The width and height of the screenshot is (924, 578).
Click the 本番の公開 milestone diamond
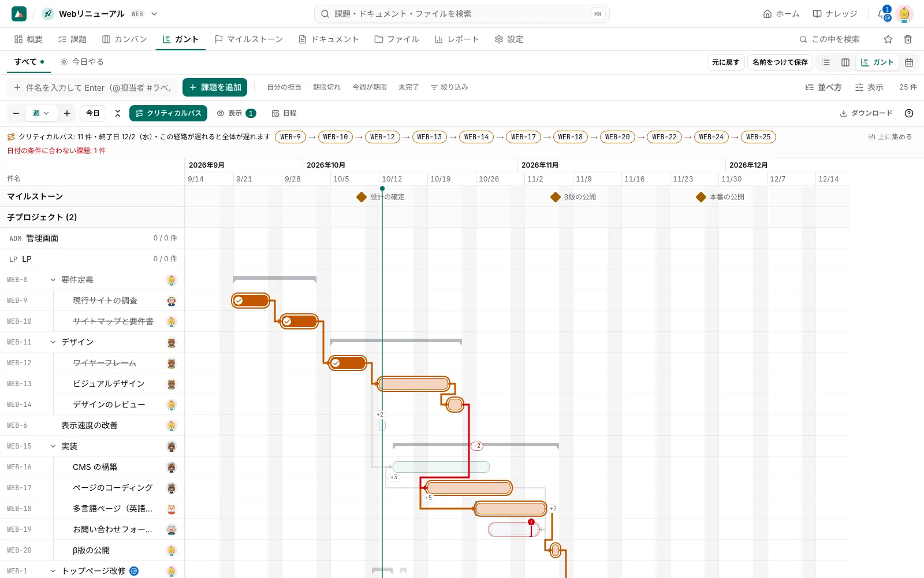click(701, 197)
